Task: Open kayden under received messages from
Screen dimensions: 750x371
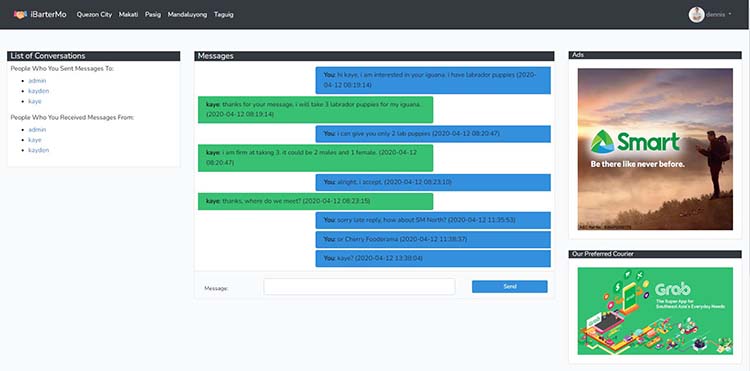Action: [39, 150]
